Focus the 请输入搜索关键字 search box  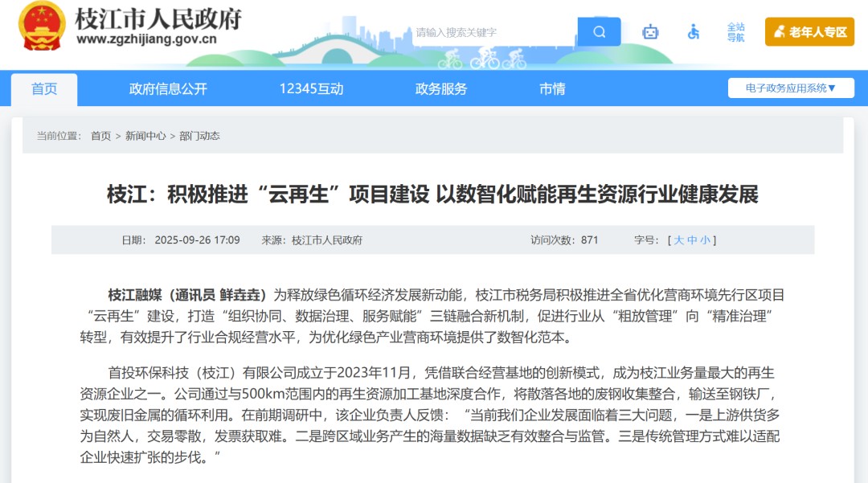494,32
